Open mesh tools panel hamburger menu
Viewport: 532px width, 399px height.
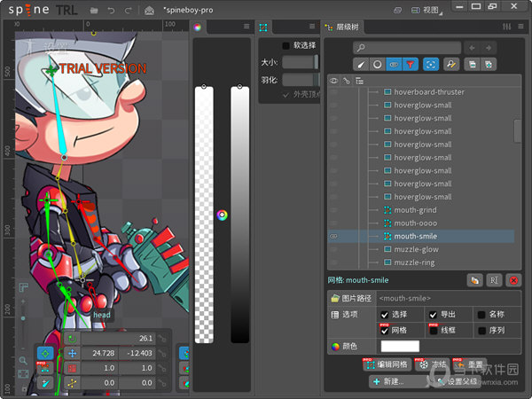click(x=312, y=27)
